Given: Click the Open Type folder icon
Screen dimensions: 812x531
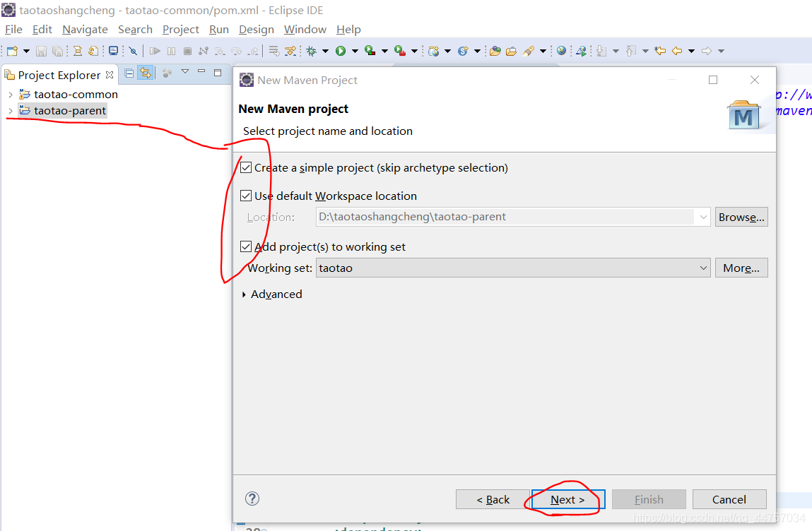Looking at the screenshot, I should (x=495, y=51).
